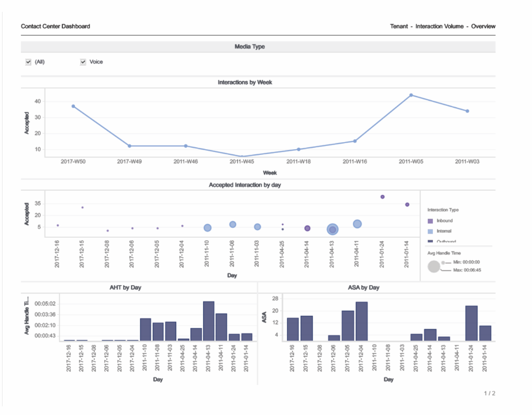Toggle the Voice media type checkbox
The image size is (532, 415).
(83, 62)
